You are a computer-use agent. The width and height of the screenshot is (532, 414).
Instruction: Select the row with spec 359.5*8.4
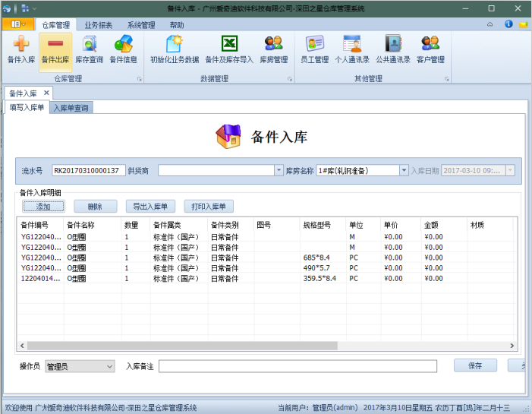click(x=266, y=279)
